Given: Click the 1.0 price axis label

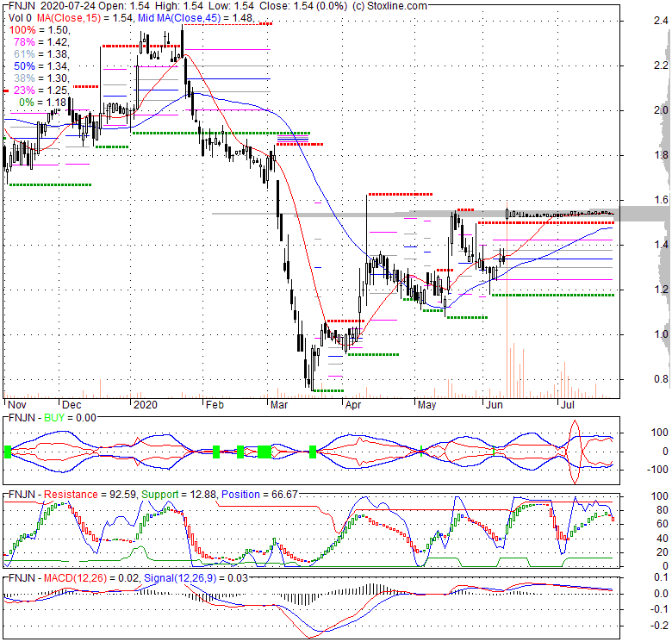Looking at the screenshot, I should point(661,334).
